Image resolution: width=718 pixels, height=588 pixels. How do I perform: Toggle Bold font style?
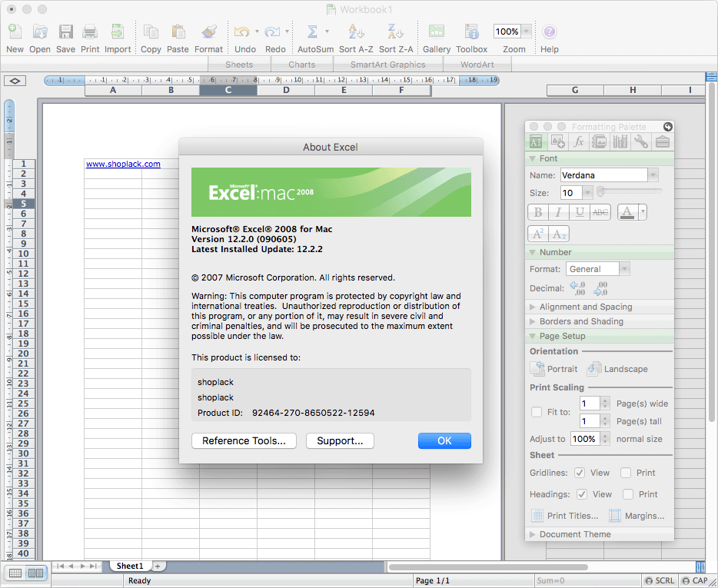coord(538,212)
